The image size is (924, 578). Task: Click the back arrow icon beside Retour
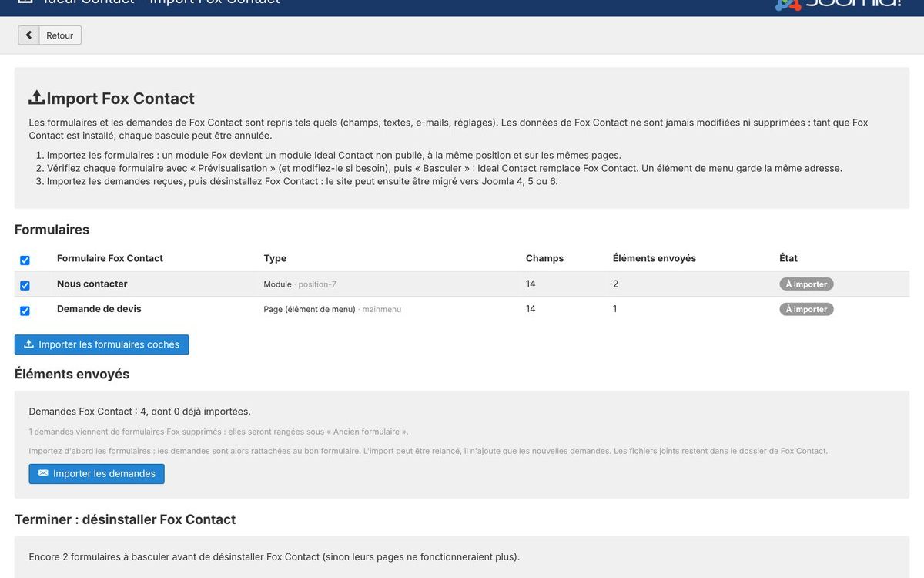tap(28, 35)
